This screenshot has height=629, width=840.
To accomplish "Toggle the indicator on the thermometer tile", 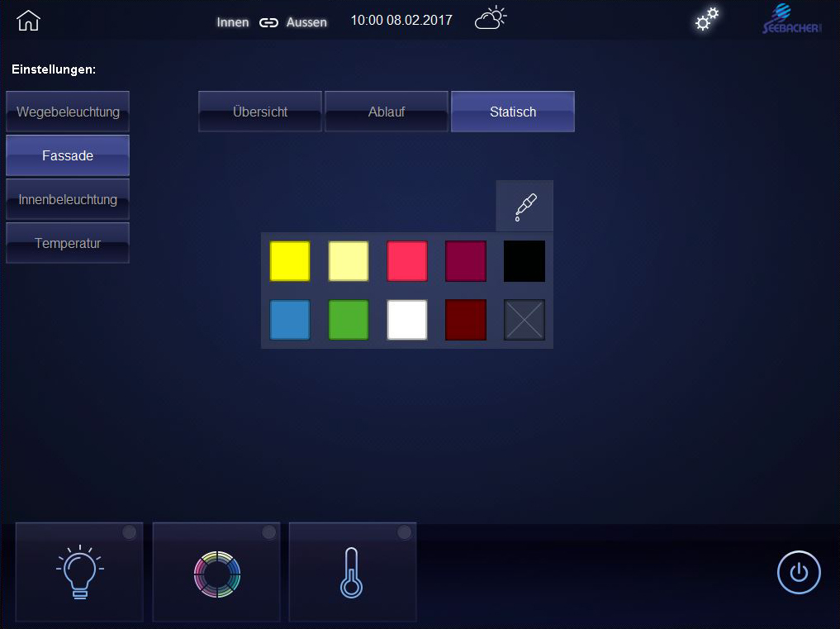I will tap(404, 533).
